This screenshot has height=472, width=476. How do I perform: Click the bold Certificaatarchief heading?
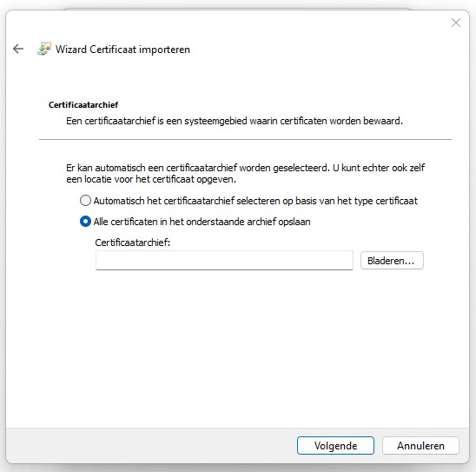tap(83, 105)
